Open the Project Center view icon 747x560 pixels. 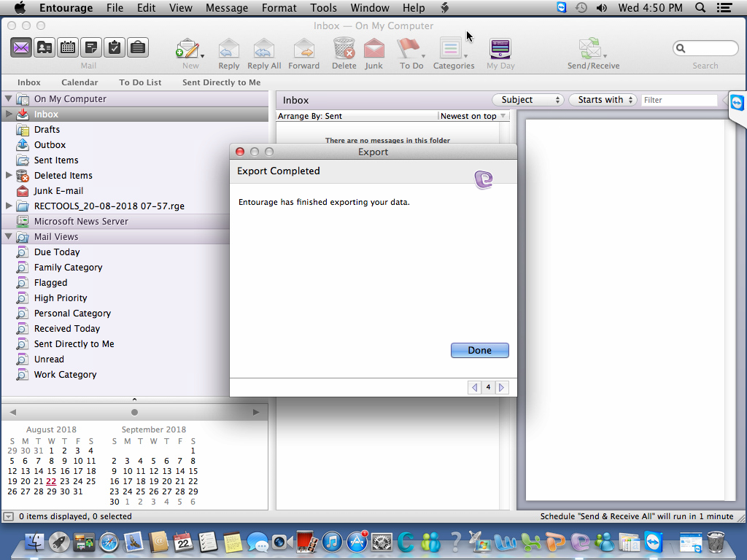(x=138, y=47)
